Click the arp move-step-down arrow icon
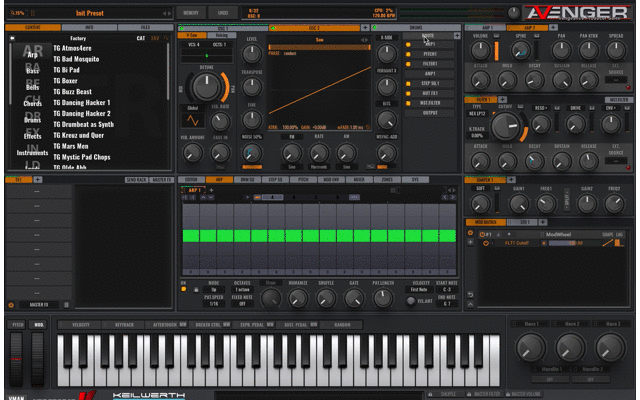The height and width of the screenshot is (400, 640). coord(211,197)
